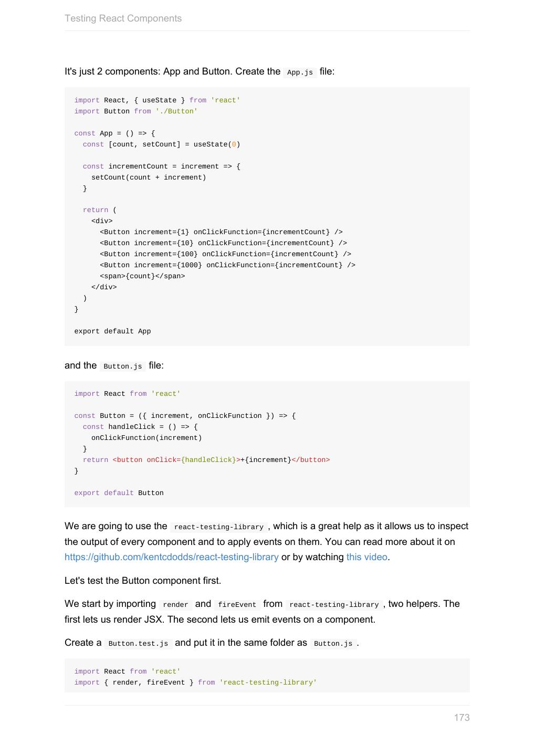535x756 pixels.
Task: Click the Button increment={1000} code line
Action: pyautogui.click(x=227, y=265)
